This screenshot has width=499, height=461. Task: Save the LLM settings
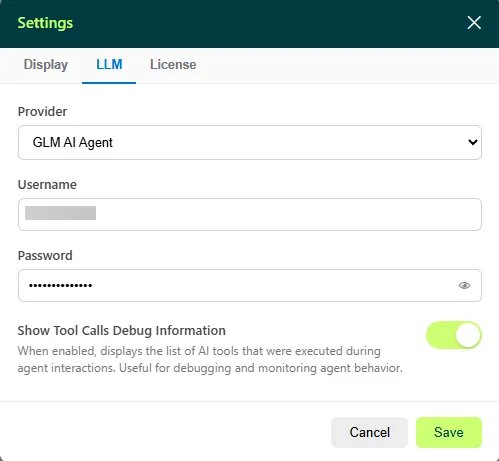coord(449,432)
